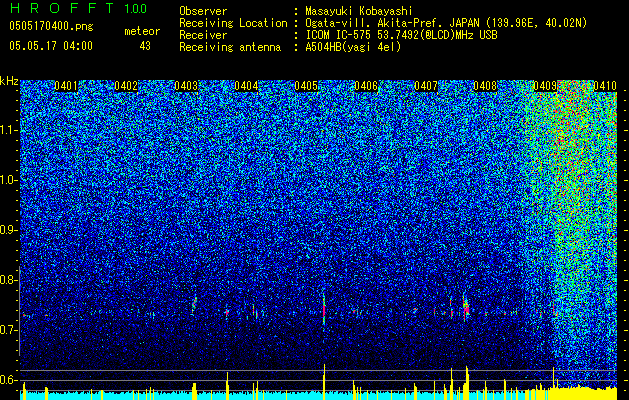Click the strong meteor echo just after 0405
The height and width of the screenshot is (400, 629).
pyautogui.click(x=324, y=311)
